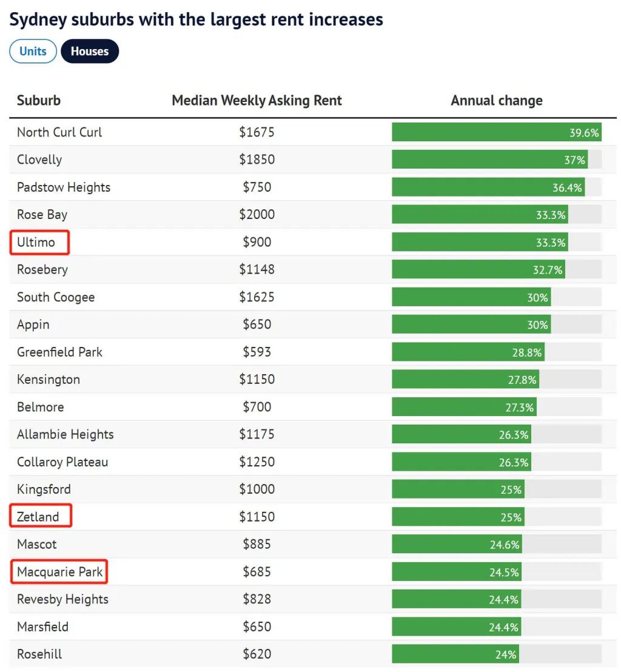
Task: Sort by Median Weekly Asking Rent header
Action: point(257,101)
